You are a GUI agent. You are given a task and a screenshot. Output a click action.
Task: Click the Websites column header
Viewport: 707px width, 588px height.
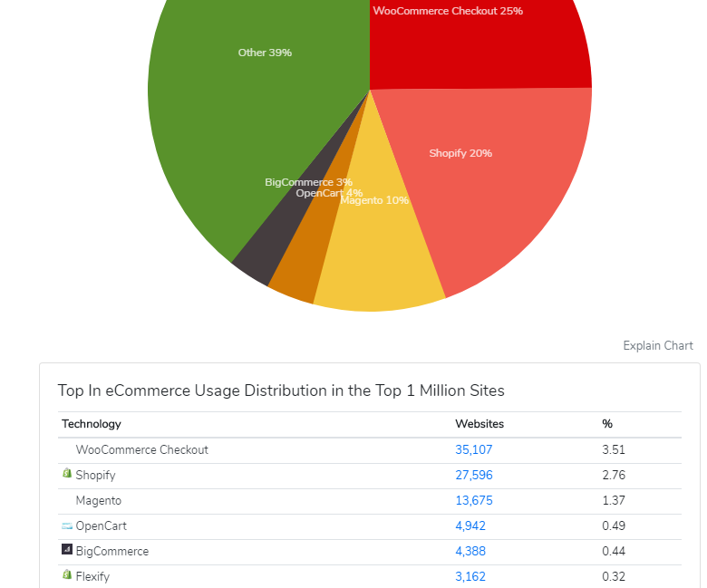pyautogui.click(x=479, y=424)
